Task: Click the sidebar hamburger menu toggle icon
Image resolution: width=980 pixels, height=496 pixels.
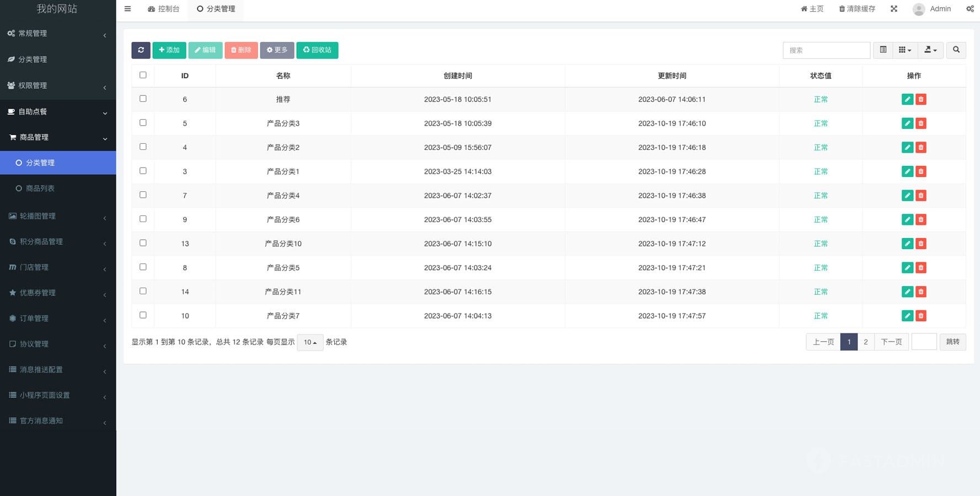Action: (127, 9)
